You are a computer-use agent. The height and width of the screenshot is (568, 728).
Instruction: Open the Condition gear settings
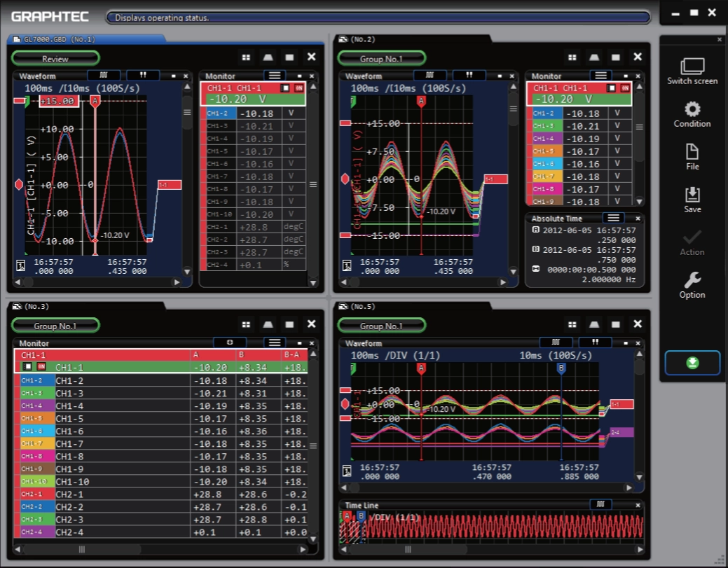pyautogui.click(x=692, y=114)
